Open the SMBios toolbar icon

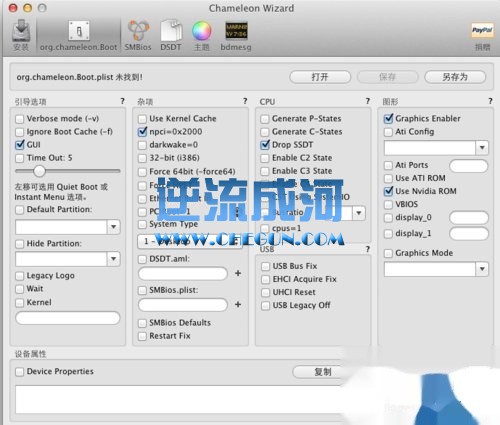tap(138, 35)
